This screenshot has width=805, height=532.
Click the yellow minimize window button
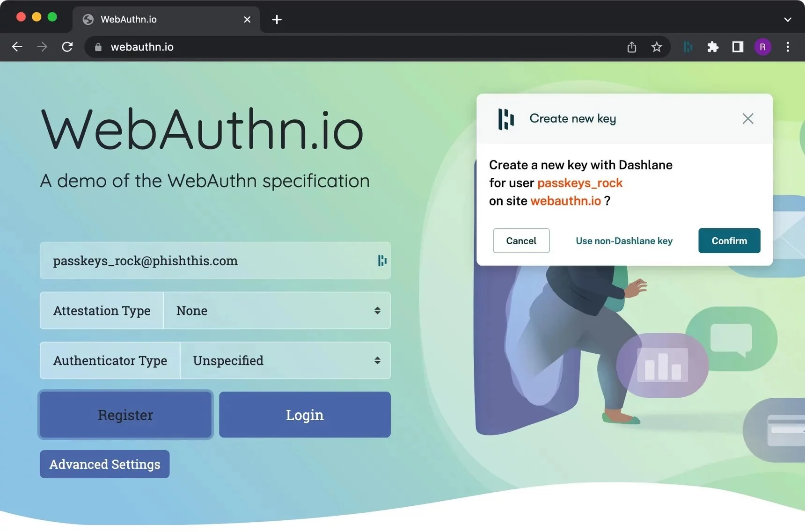coord(37,17)
